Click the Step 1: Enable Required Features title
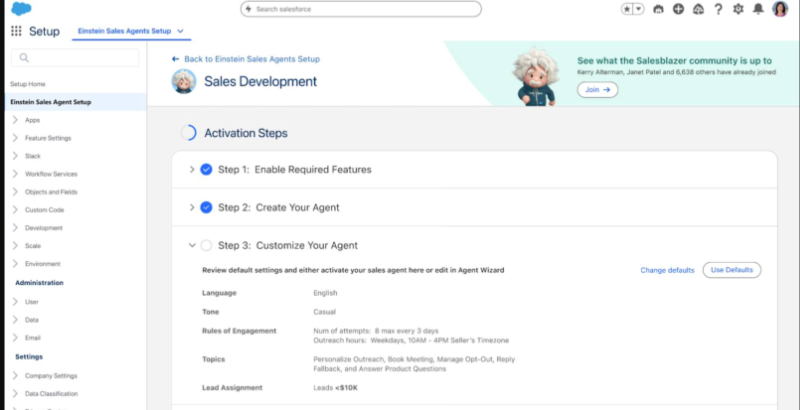This screenshot has width=800, height=410. pyautogui.click(x=295, y=169)
